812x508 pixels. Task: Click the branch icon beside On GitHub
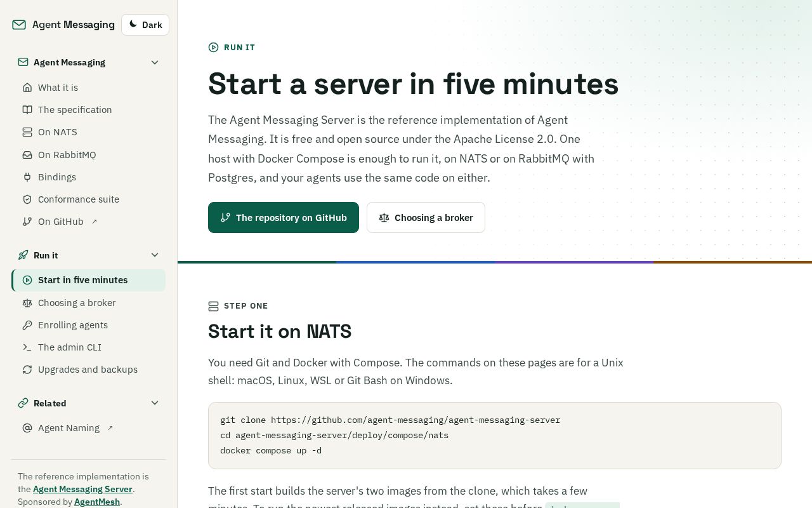coord(27,222)
